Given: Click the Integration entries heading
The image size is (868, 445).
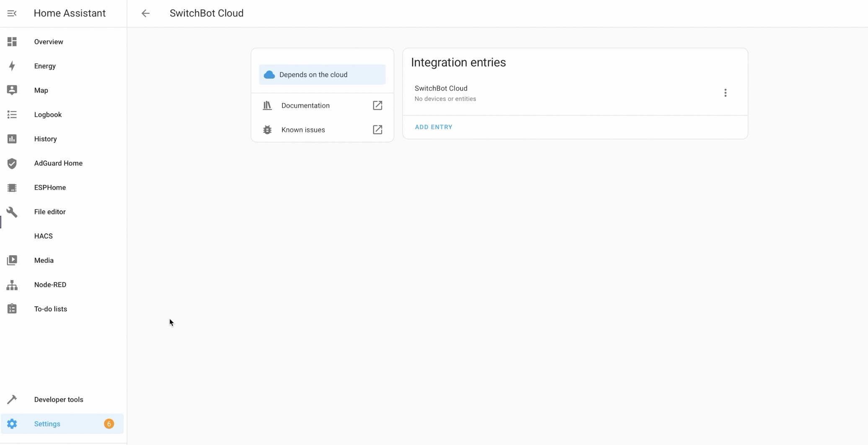Looking at the screenshot, I should (458, 62).
